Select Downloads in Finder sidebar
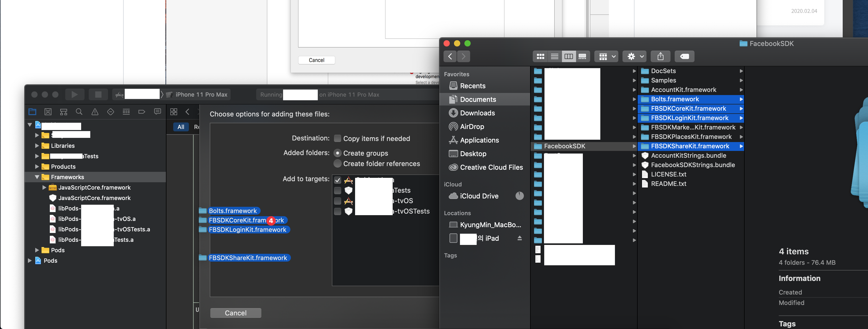Screen dimensions: 868x329 (x=477, y=113)
